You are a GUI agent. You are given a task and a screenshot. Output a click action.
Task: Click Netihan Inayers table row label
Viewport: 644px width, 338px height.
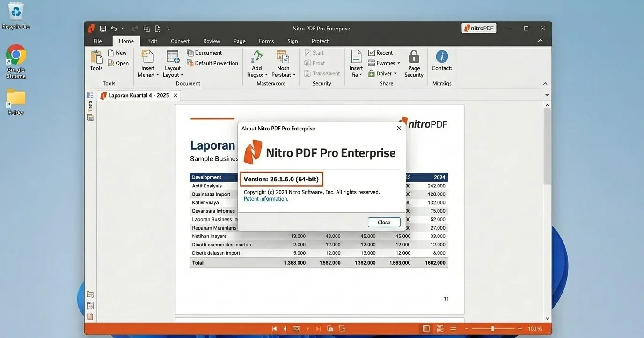(209, 236)
